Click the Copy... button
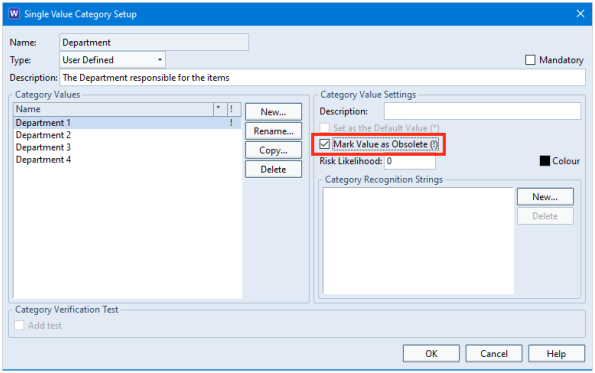Screen dimensions: 595x373 [x=273, y=150]
